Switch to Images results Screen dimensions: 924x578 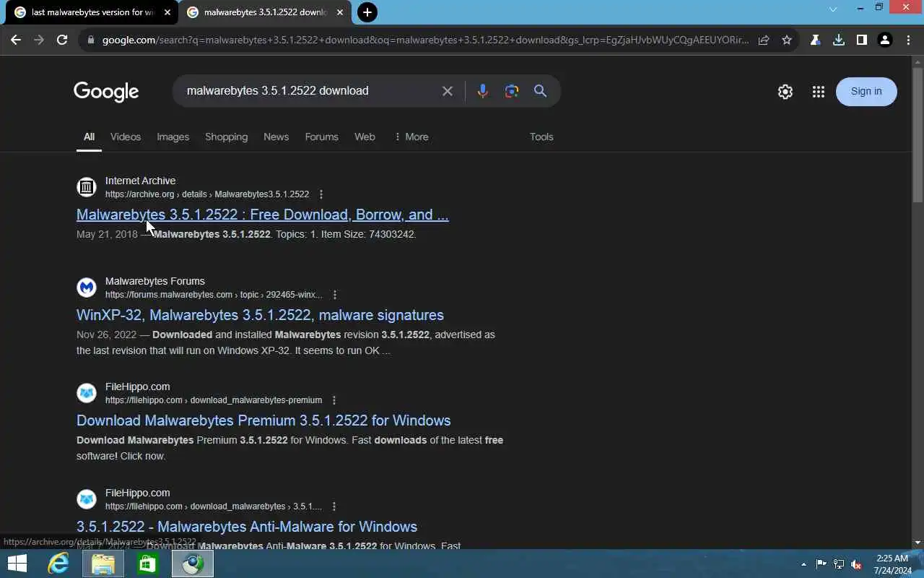(x=173, y=137)
